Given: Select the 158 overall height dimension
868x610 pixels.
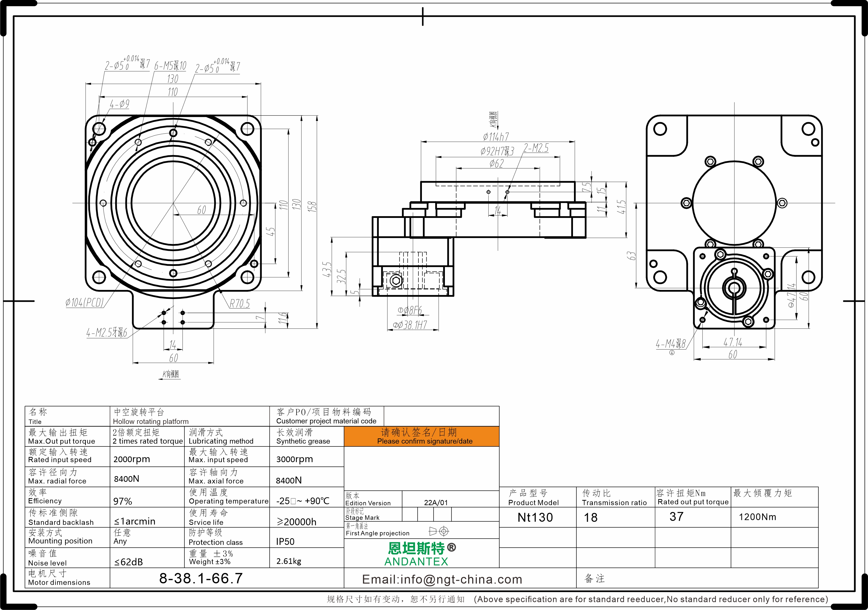Looking at the screenshot, I should coord(312,207).
